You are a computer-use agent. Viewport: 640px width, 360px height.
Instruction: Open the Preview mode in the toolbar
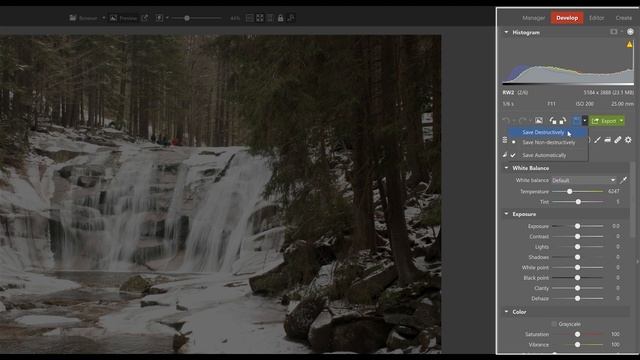coord(124,18)
